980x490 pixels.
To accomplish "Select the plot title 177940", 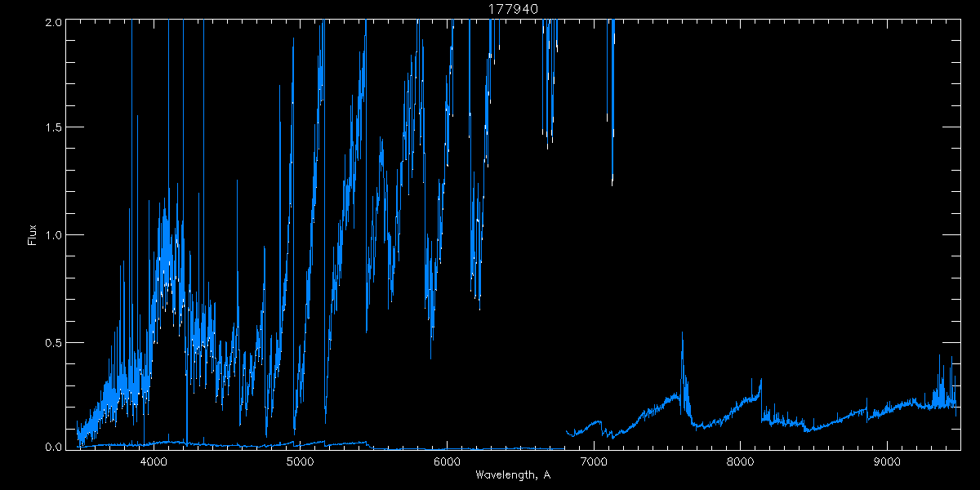I will [x=513, y=9].
